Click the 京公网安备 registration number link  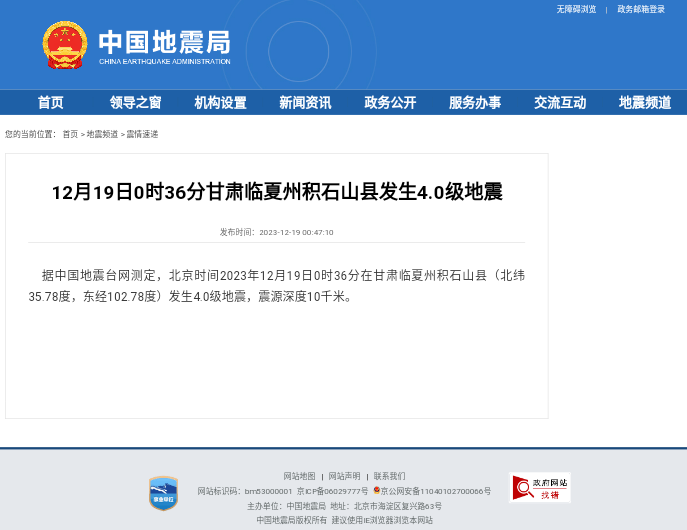point(436,491)
